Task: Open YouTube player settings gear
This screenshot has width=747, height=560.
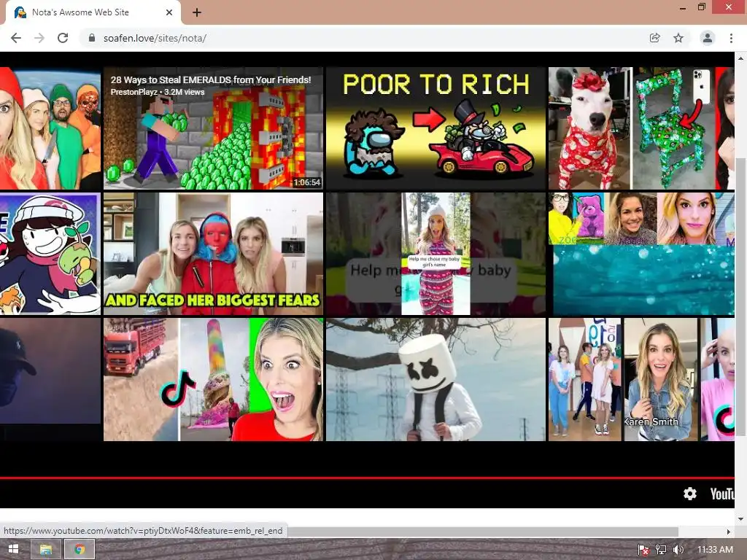Action: tap(690, 494)
